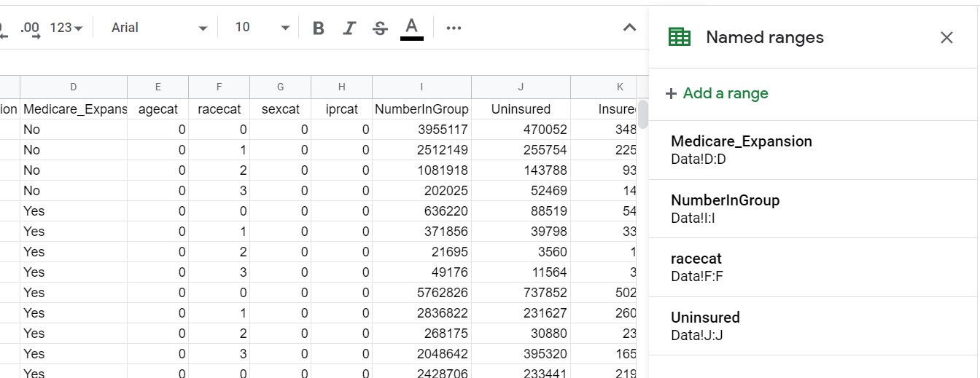Image resolution: width=980 pixels, height=378 pixels.
Task: Select cell with value 1081918
Action: (x=421, y=170)
